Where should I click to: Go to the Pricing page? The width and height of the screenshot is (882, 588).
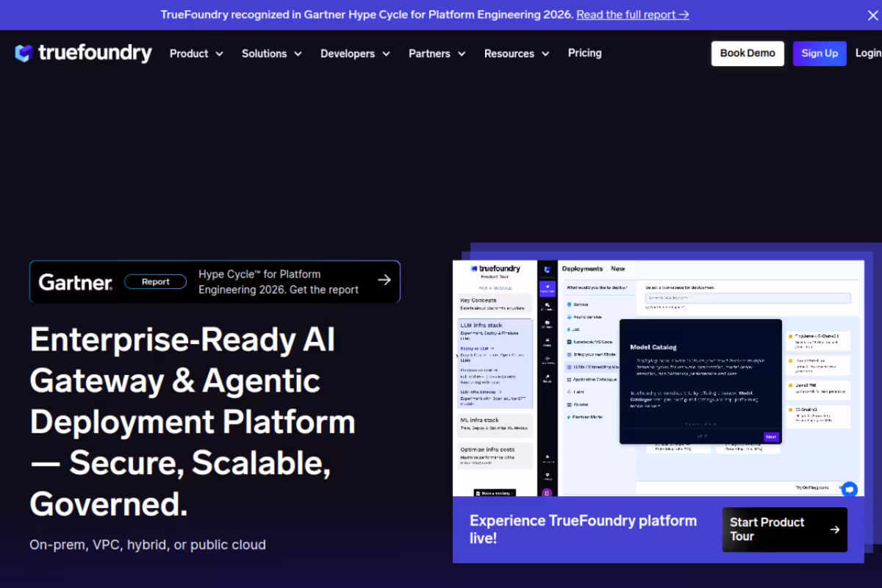tap(585, 53)
